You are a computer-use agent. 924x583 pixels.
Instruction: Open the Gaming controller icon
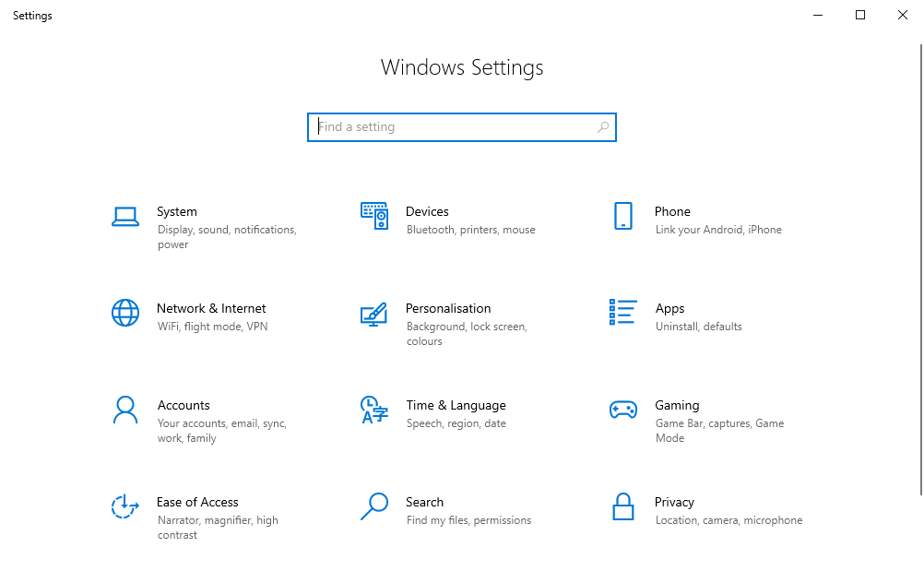(622, 410)
